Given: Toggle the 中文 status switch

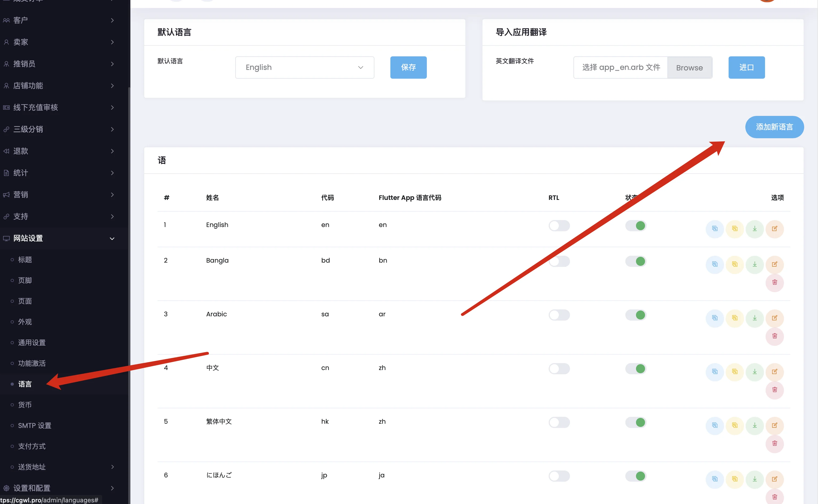Looking at the screenshot, I should point(636,369).
